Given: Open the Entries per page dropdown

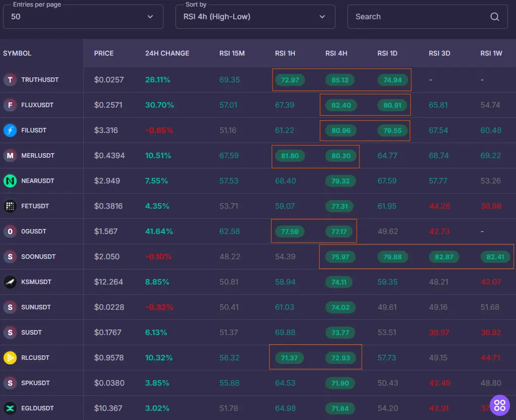Looking at the screenshot, I should pyautogui.click(x=83, y=17).
